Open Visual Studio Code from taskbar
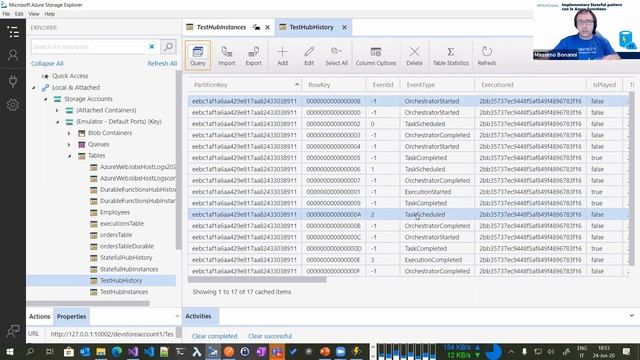This screenshot has height=360, width=640. click(149, 351)
